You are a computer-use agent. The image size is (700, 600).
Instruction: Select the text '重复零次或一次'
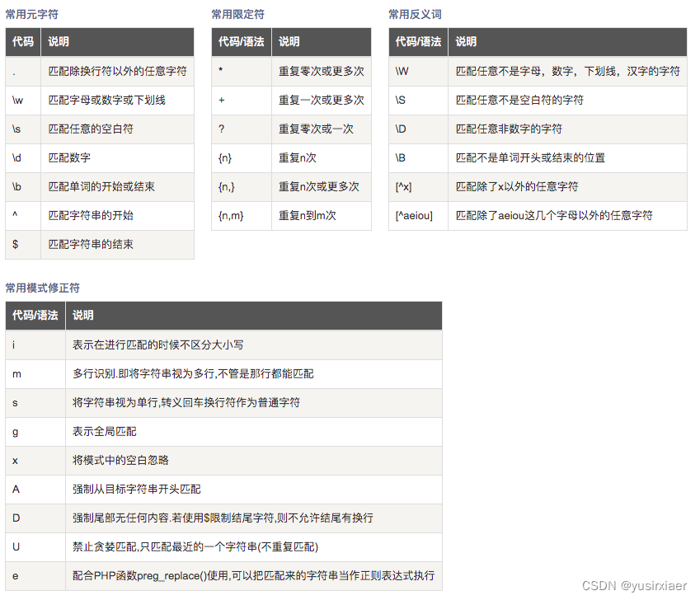pos(316,129)
